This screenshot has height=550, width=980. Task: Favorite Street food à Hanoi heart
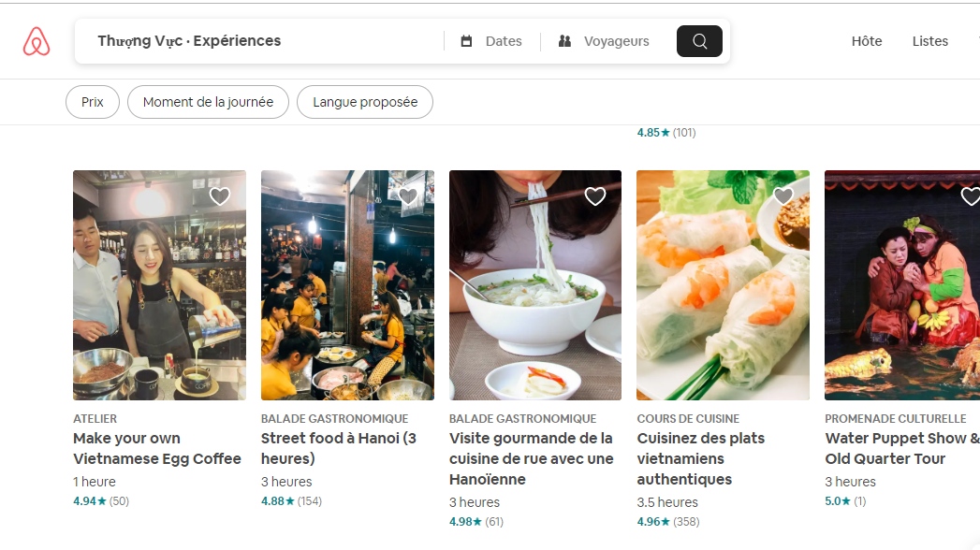pyautogui.click(x=408, y=196)
